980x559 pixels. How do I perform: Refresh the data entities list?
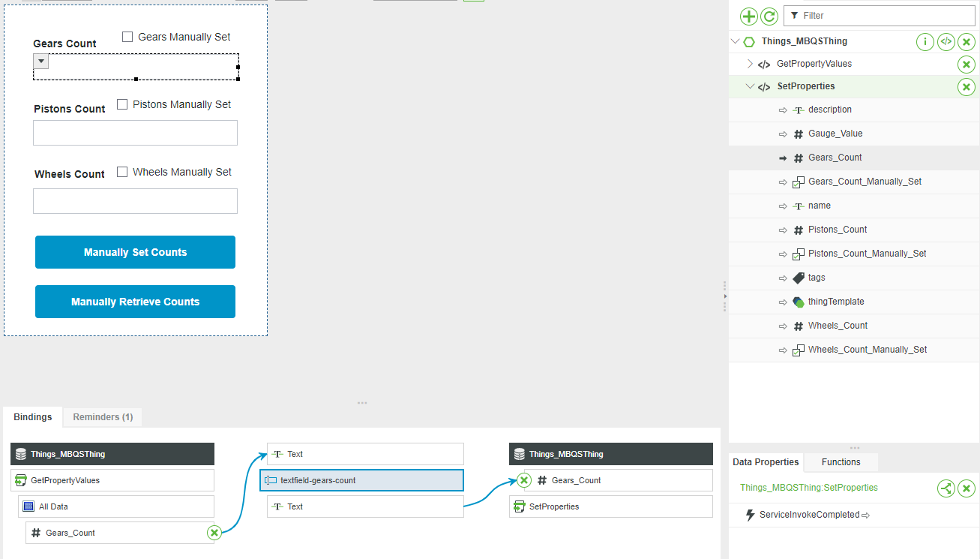point(770,16)
